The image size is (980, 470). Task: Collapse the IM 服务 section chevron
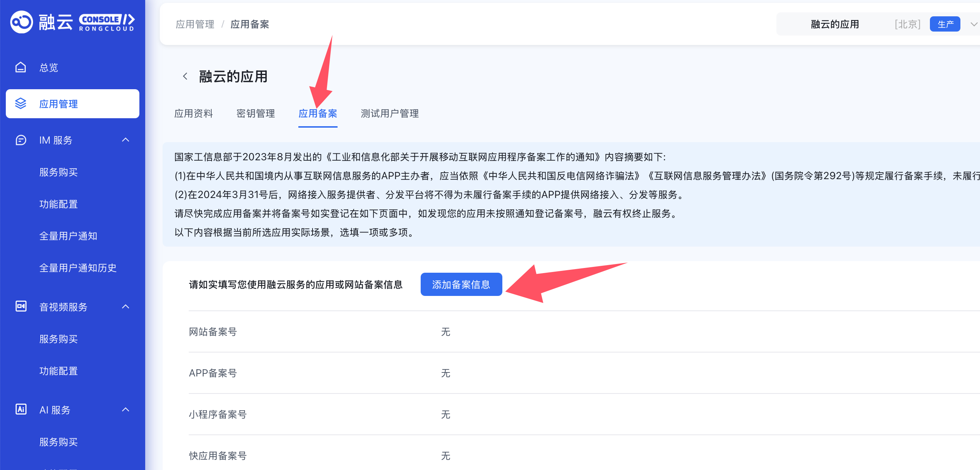[x=126, y=140]
